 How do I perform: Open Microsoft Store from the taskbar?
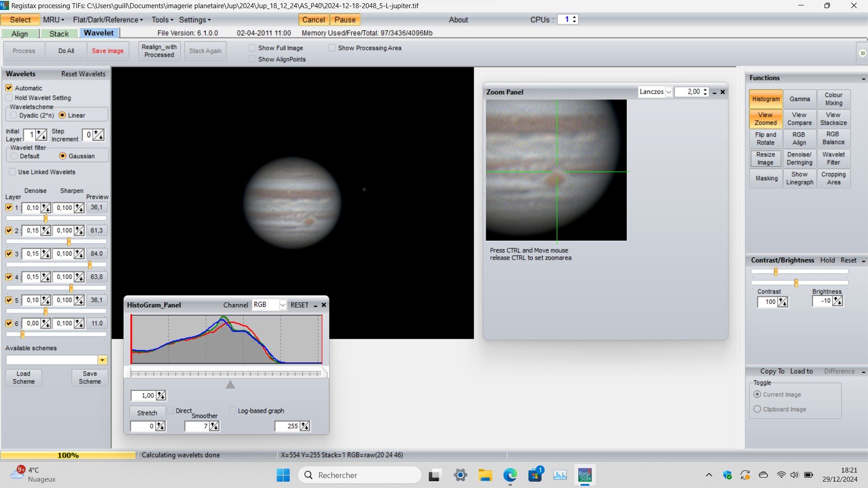click(535, 475)
